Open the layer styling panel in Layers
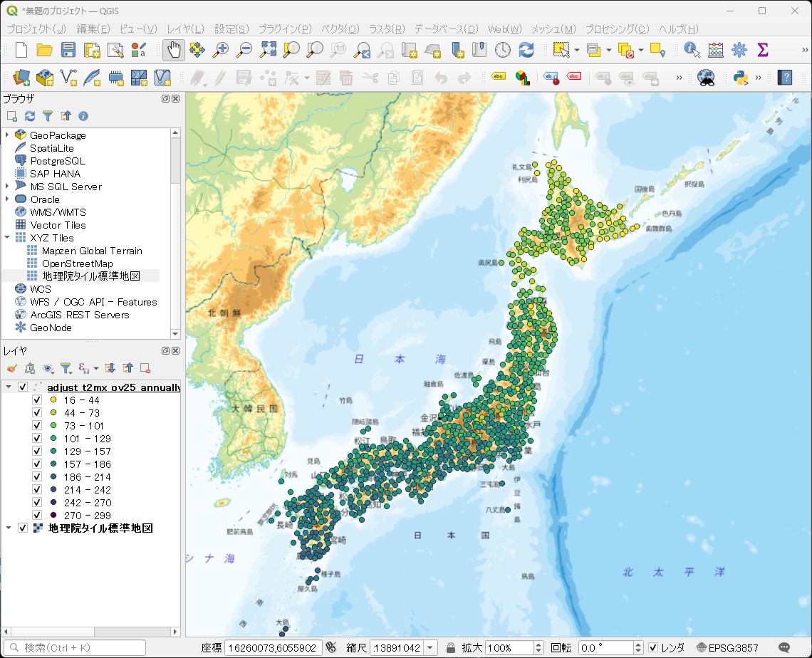 (x=13, y=368)
